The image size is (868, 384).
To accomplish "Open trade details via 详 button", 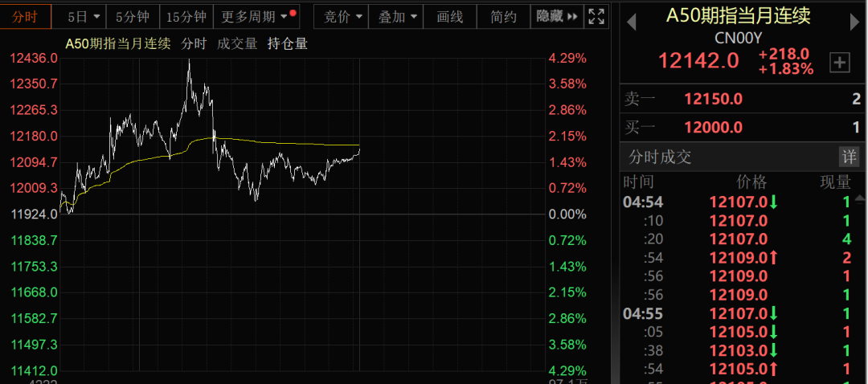I will [x=849, y=156].
